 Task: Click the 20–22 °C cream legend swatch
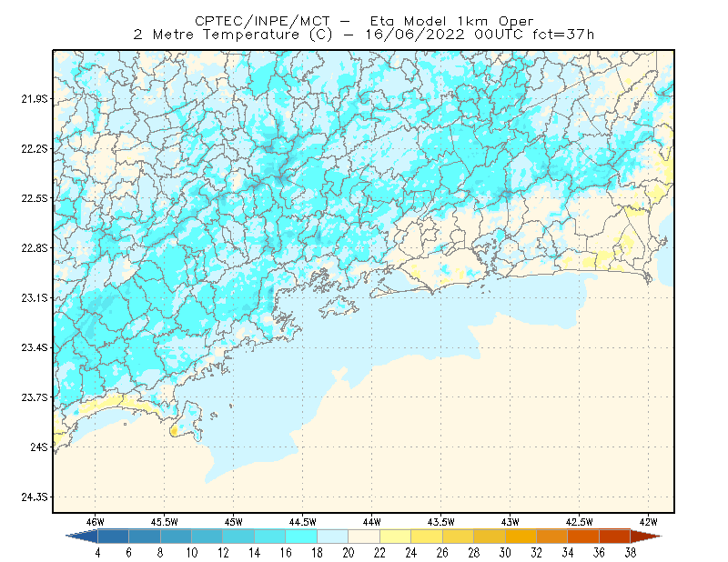[364, 536]
